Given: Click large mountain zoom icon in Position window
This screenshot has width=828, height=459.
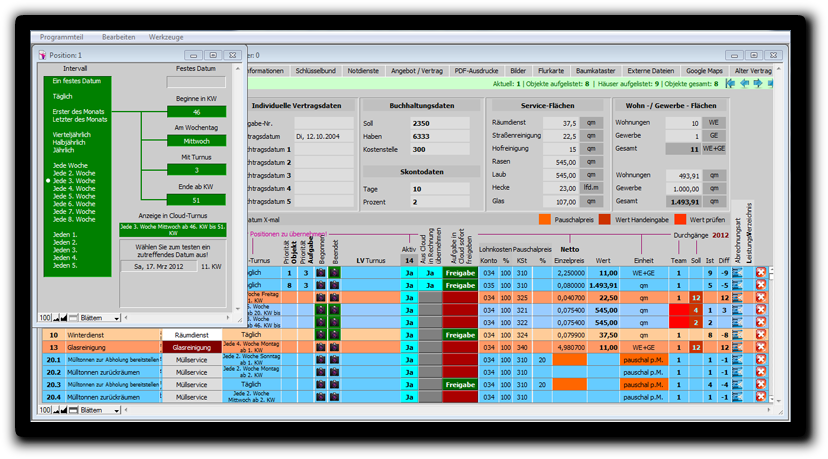Looking at the screenshot, I should point(64,318).
